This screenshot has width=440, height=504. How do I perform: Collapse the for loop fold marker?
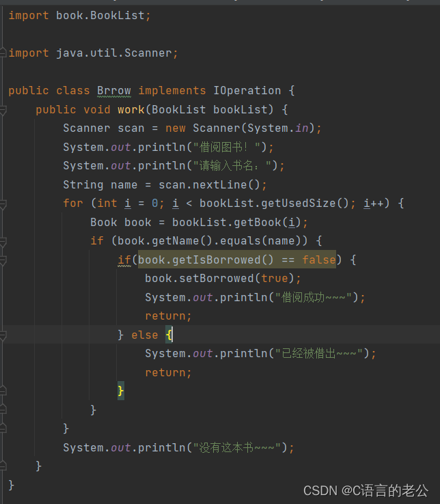tap(3, 204)
